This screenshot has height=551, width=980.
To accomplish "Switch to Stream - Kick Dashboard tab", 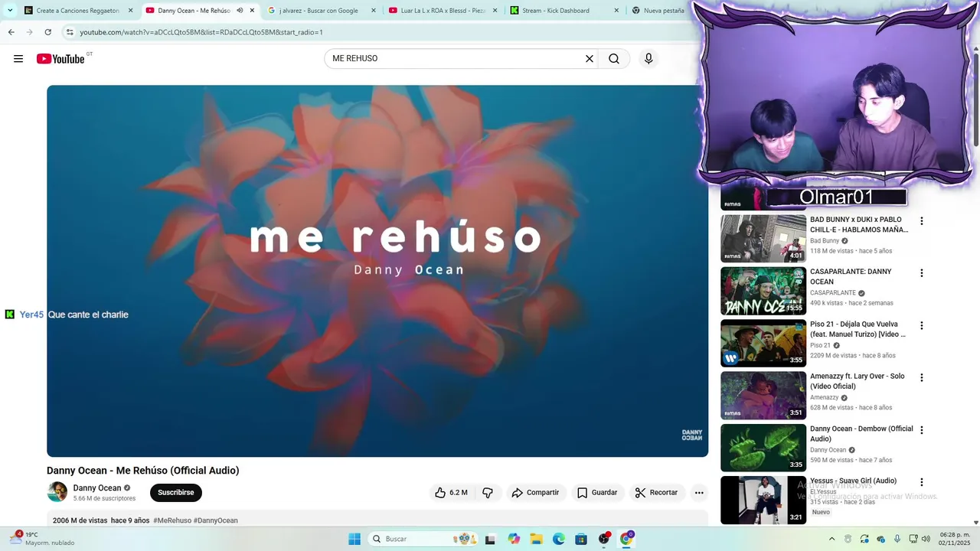I will tap(555, 11).
